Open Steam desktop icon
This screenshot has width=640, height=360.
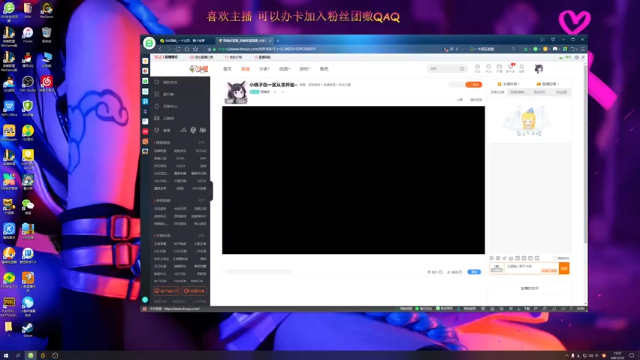tap(28, 329)
